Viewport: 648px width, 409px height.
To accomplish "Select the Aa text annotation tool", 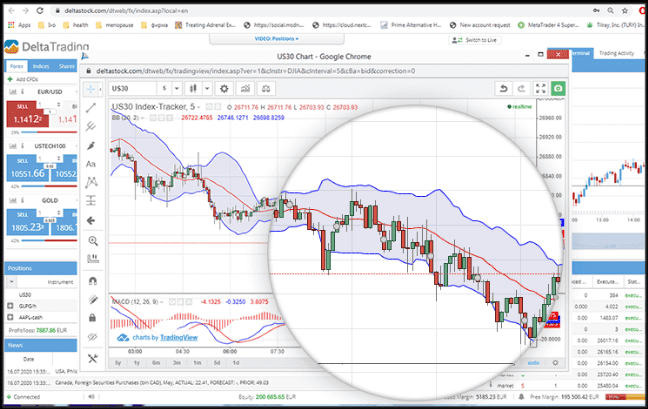I will coord(91,164).
